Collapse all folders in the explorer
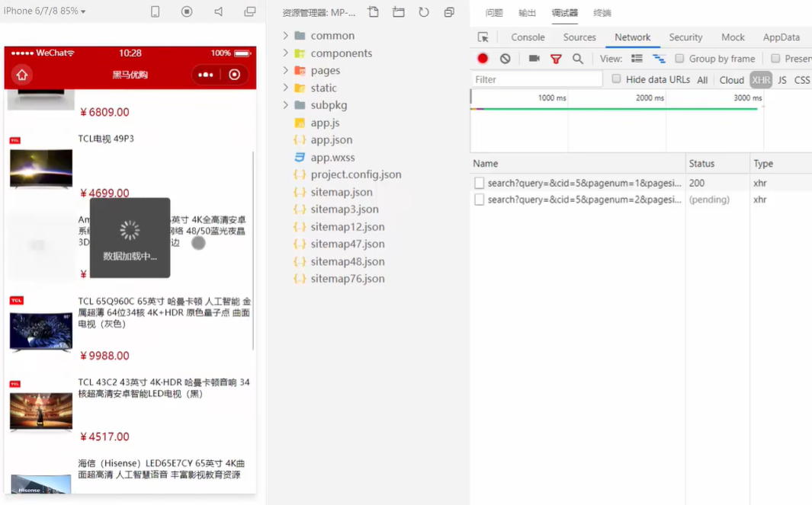The image size is (812, 505). point(449,12)
